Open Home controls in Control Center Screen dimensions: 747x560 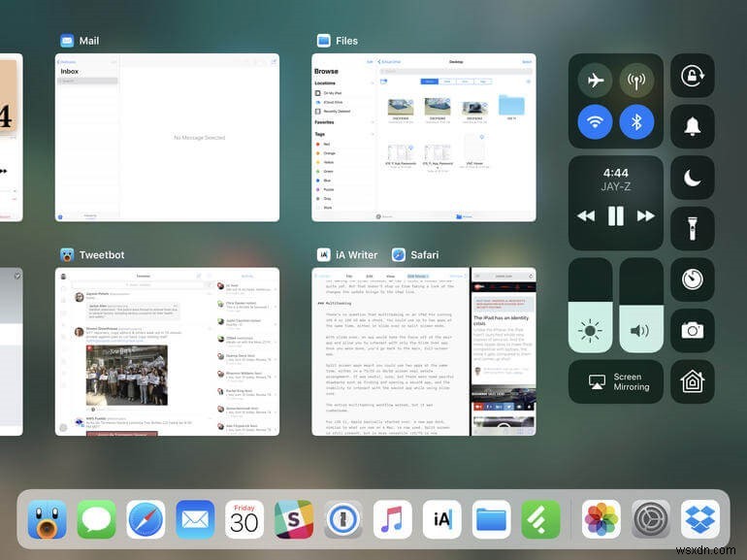693,381
